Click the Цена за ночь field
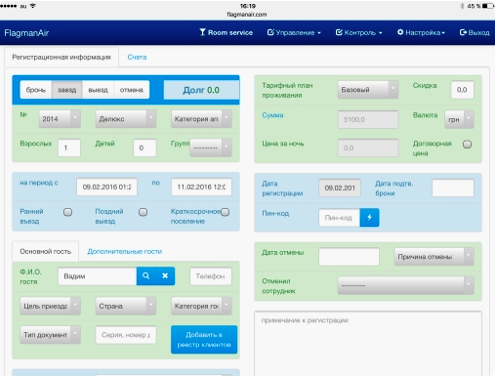Image resolution: width=495 pixels, height=381 pixels. 368,148
